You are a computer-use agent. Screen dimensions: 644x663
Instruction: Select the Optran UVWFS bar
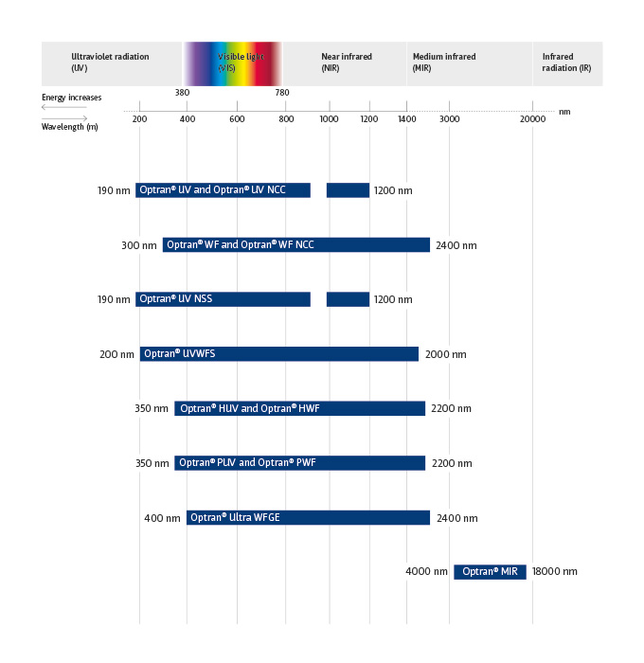pyautogui.click(x=278, y=354)
